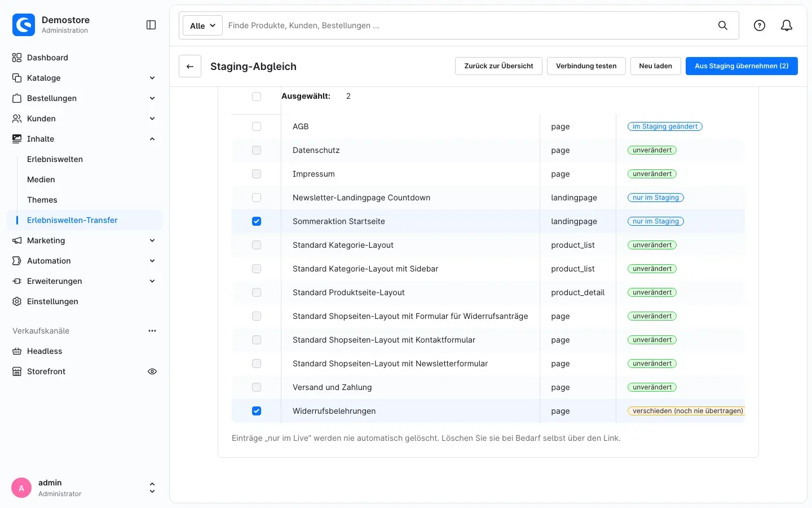This screenshot has width=812, height=508.
Task: Click Verbindung testen button
Action: tap(586, 66)
